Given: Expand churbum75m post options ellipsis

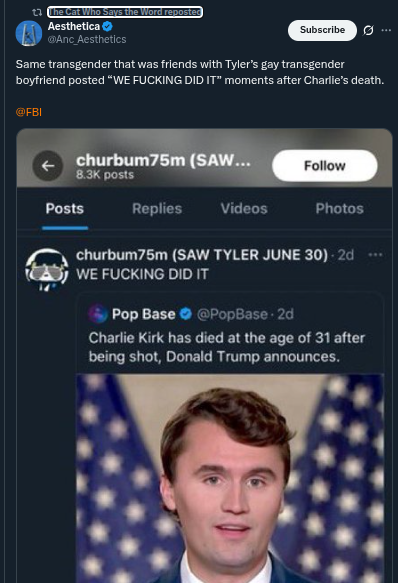Looking at the screenshot, I should (375, 255).
